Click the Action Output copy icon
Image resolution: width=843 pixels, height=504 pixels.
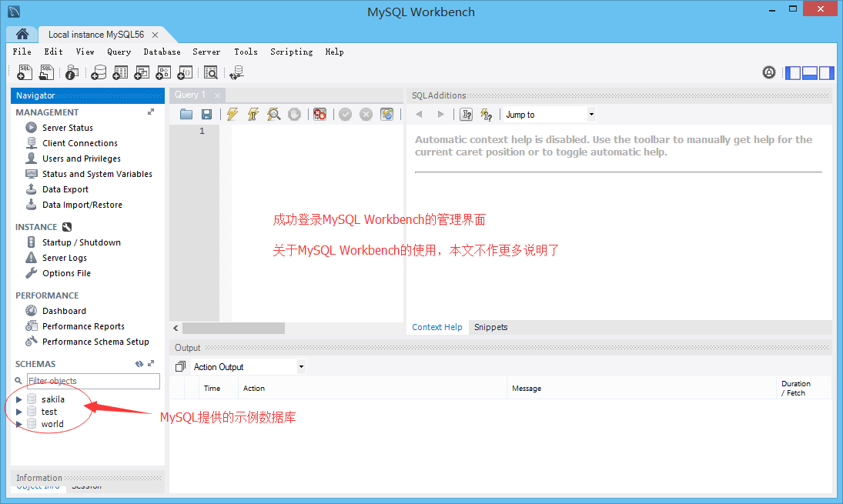(181, 366)
